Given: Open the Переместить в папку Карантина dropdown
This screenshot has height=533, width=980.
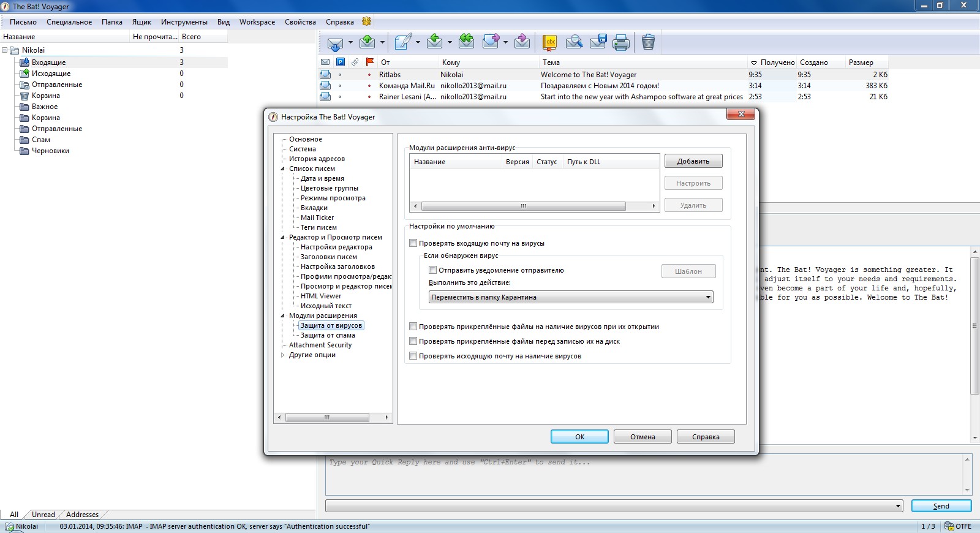Looking at the screenshot, I should coord(571,297).
